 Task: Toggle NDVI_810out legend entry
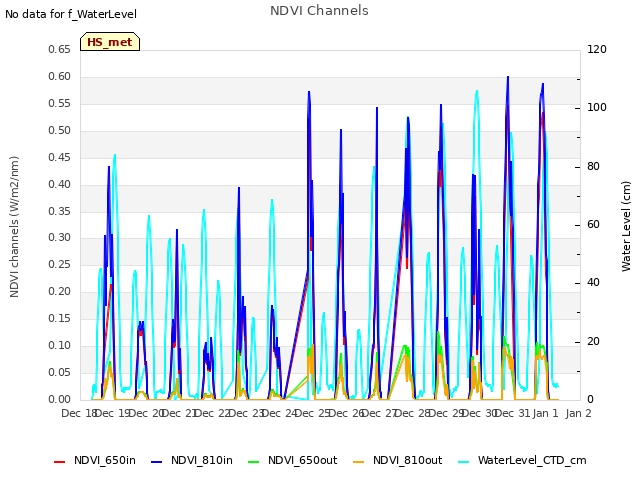click(x=398, y=460)
